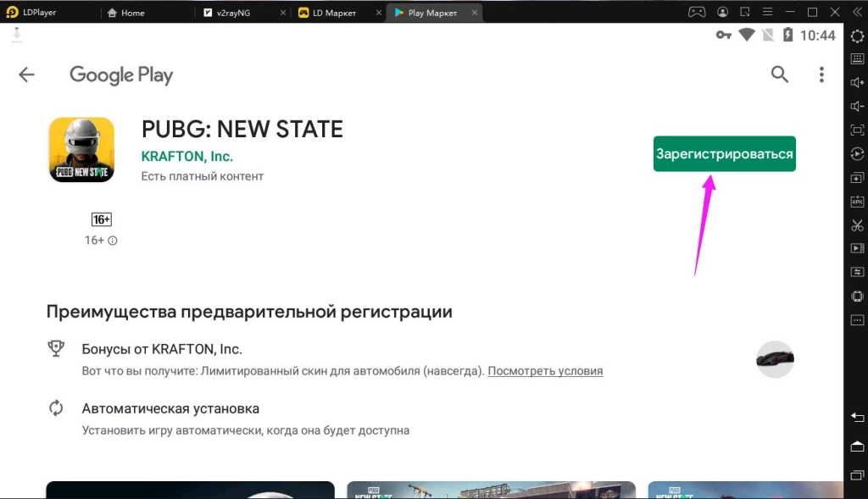Open Google Play search
This screenshot has width=868, height=499.
click(779, 75)
